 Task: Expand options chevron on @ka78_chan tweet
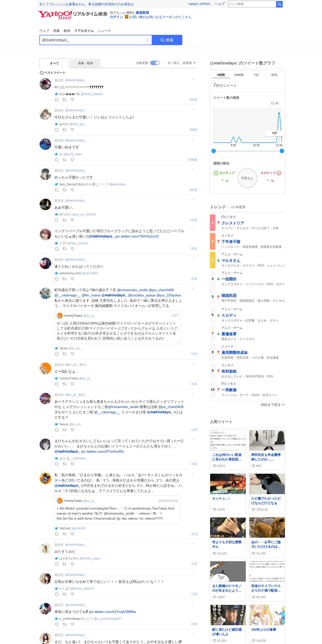pos(193,139)
